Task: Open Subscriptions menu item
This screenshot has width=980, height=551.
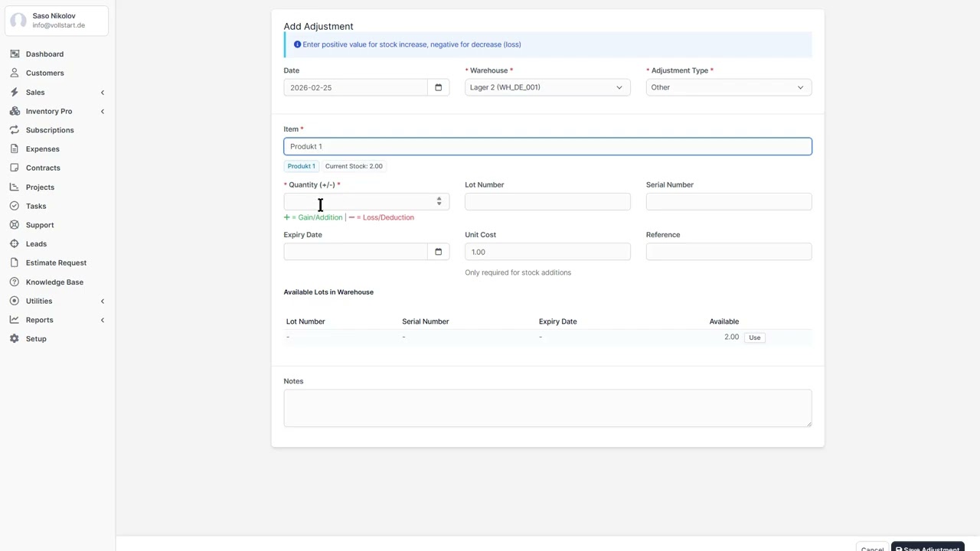Action: tap(50, 130)
